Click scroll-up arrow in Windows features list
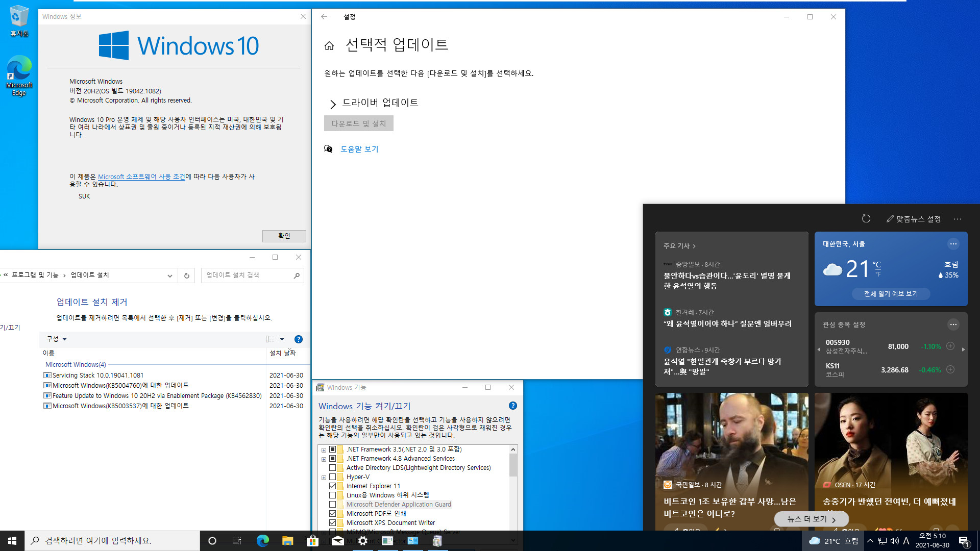This screenshot has height=551, width=980. pyautogui.click(x=513, y=449)
